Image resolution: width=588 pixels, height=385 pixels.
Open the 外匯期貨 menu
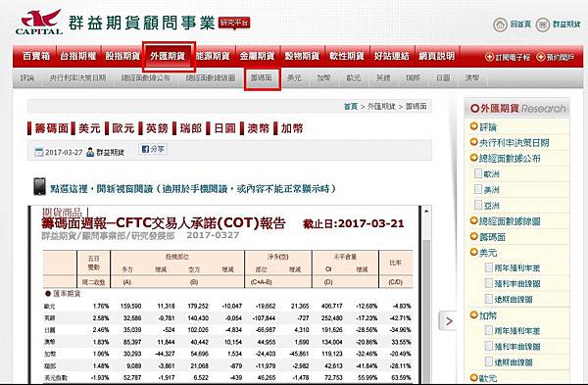pyautogui.click(x=168, y=56)
